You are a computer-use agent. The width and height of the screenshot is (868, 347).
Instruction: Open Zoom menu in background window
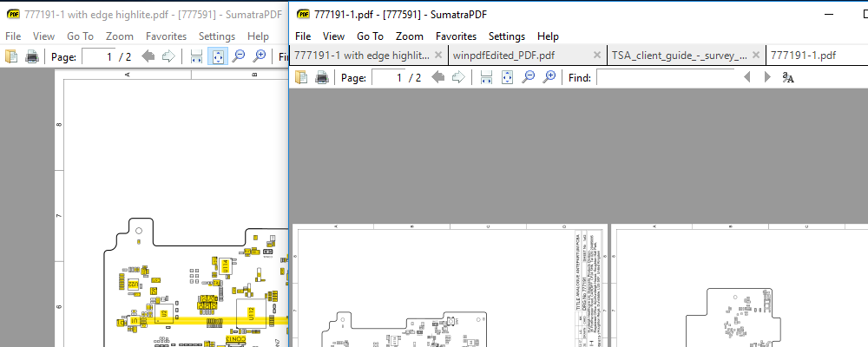120,36
